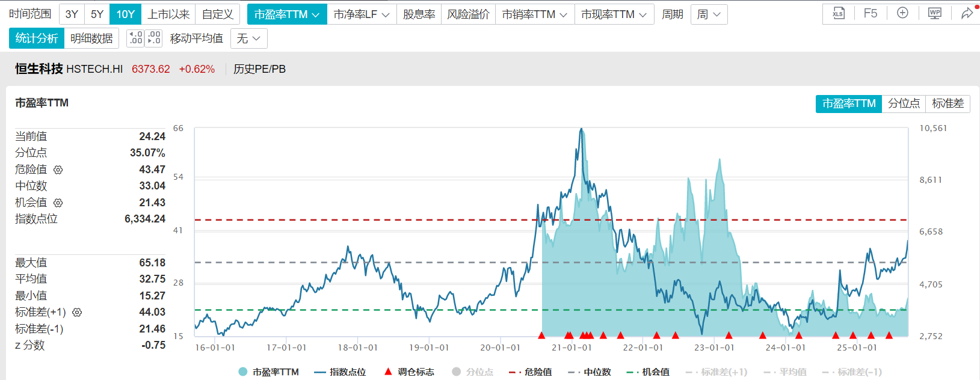This screenshot has width=980, height=380.
Task: Toggle 危险值 line in legend
Action: [x=530, y=372]
